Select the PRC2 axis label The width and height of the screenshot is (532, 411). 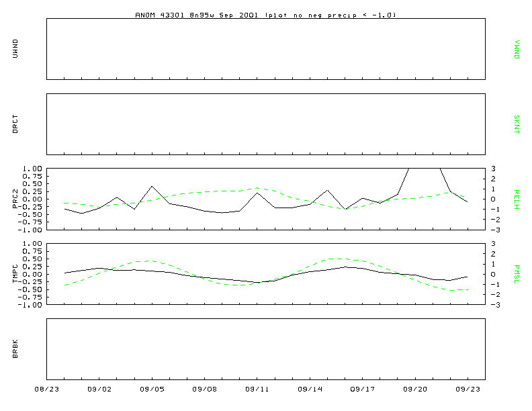click(x=15, y=199)
